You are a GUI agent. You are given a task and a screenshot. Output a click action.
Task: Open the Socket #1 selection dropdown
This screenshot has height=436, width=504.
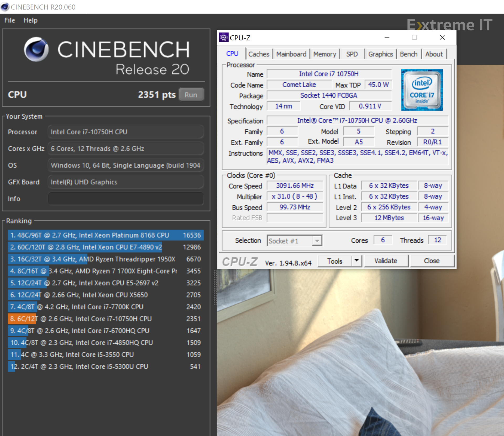295,241
